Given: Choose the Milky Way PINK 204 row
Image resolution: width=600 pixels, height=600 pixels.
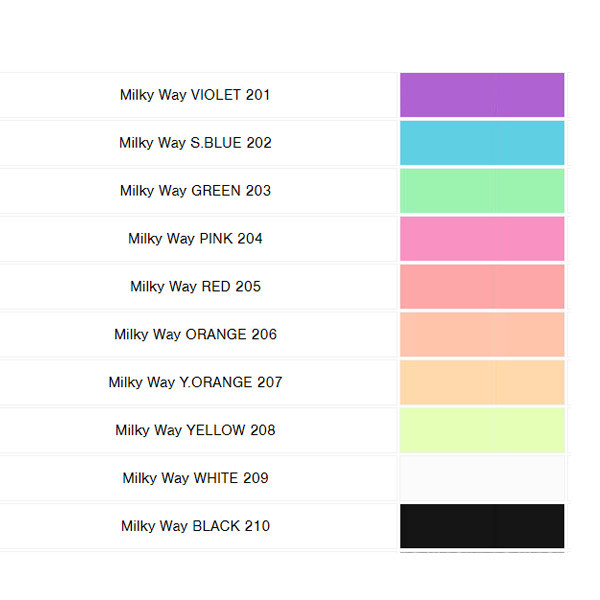Looking at the screenshot, I should 195,239.
